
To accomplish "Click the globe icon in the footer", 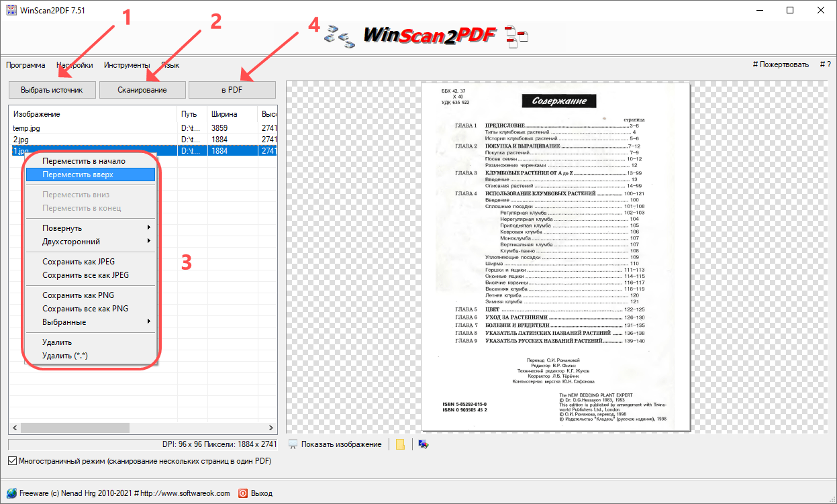I will 11,493.
